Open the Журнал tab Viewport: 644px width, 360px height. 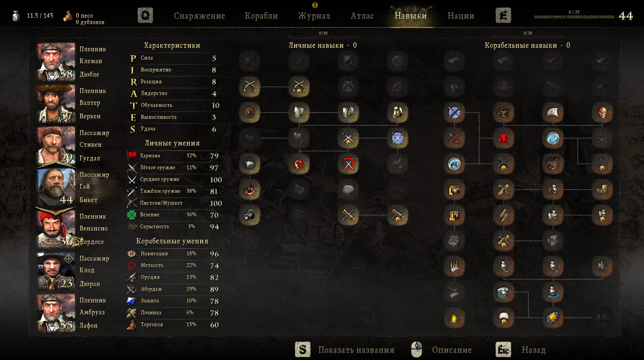click(314, 16)
